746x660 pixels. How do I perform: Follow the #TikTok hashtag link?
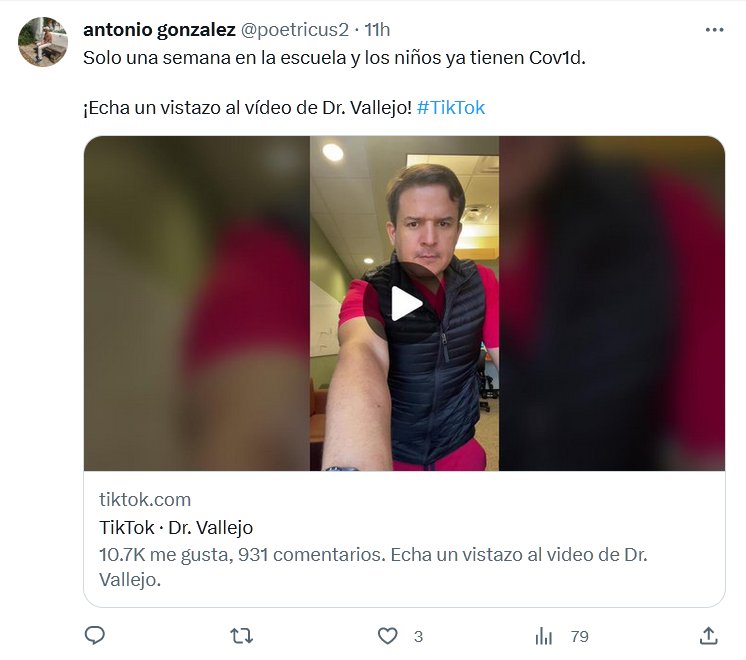click(450, 107)
